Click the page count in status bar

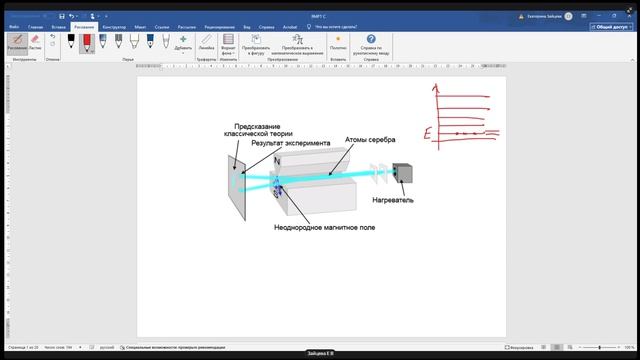[23, 347]
